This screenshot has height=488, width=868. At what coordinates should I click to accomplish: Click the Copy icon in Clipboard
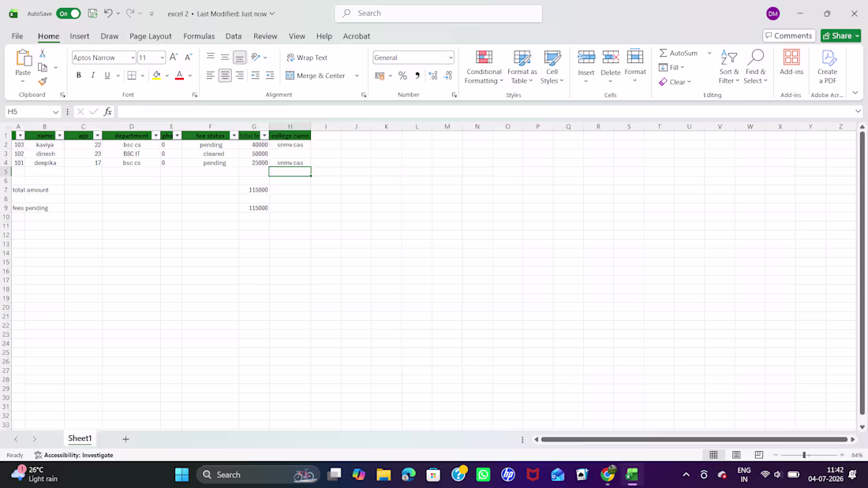pyautogui.click(x=43, y=68)
